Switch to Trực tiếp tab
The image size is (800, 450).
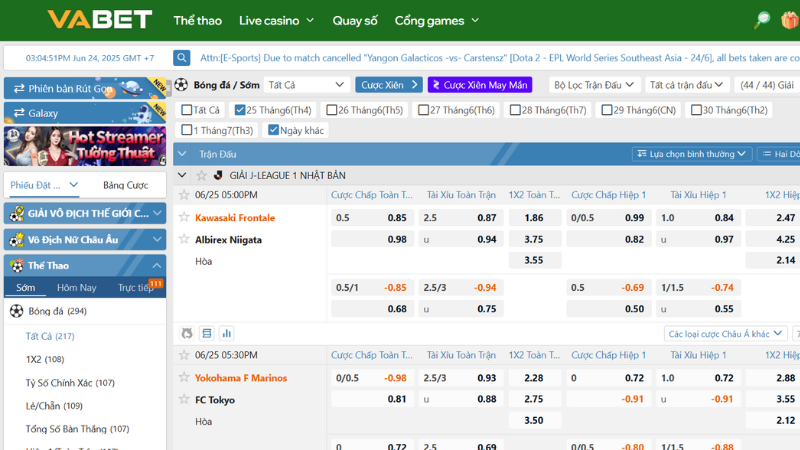(138, 287)
